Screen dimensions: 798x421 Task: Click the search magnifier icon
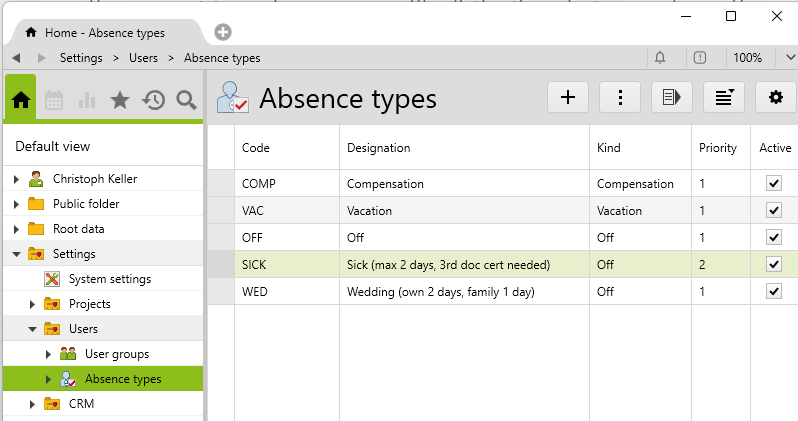pyautogui.click(x=186, y=99)
